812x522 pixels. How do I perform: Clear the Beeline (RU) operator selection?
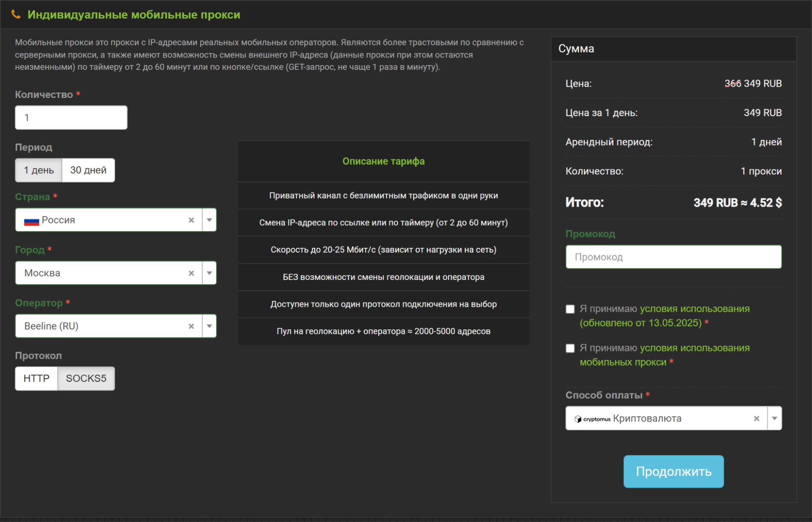click(191, 326)
